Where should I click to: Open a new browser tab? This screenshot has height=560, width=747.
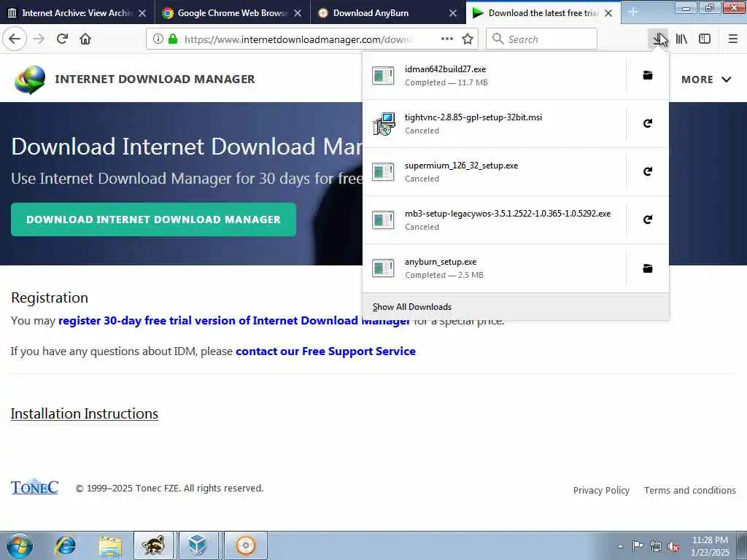633,12
